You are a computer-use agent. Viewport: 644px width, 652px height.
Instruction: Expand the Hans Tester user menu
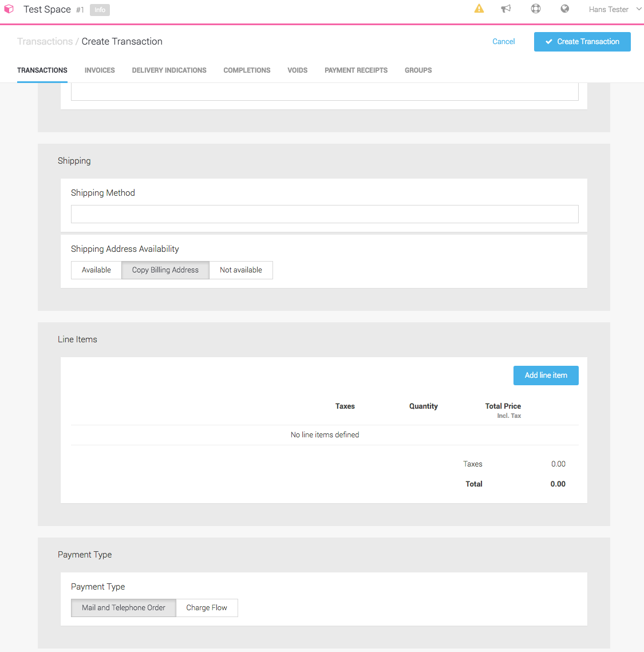[615, 9]
